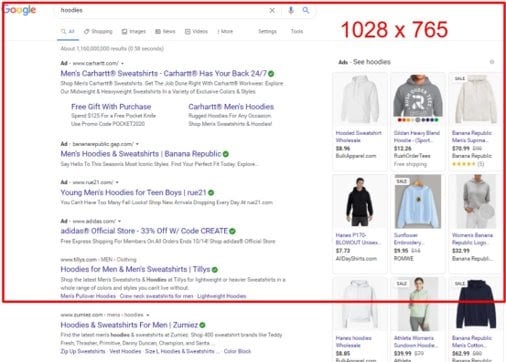Click the green check badge beside the Carhartt title

point(271,74)
